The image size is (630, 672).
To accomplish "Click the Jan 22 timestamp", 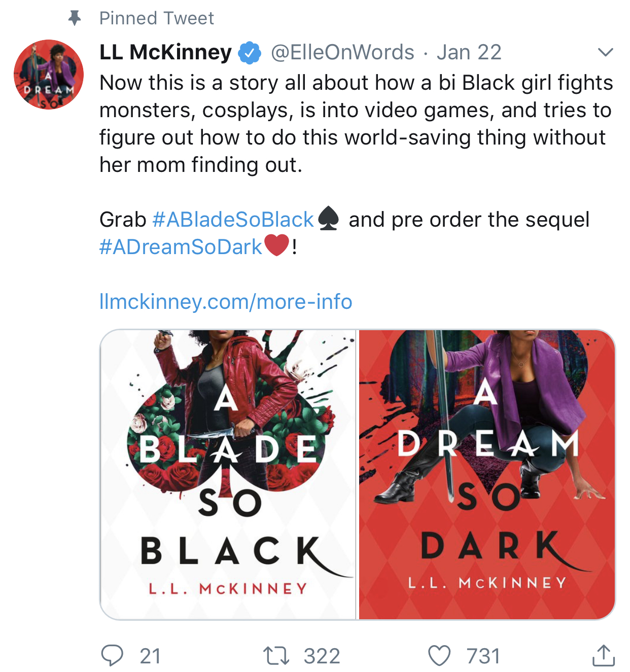I will pos(469,52).
